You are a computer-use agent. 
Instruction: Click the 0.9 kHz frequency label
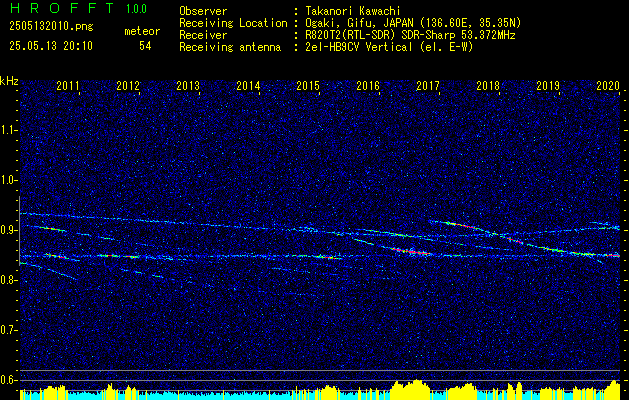8,230
